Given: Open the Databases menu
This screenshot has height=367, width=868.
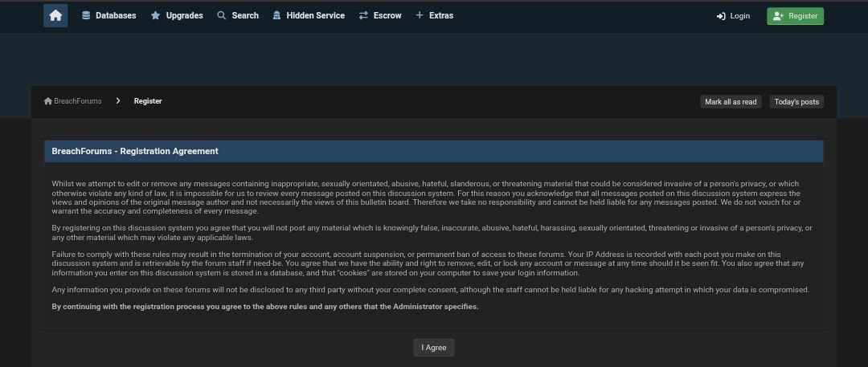Looking at the screenshot, I should click(x=109, y=15).
